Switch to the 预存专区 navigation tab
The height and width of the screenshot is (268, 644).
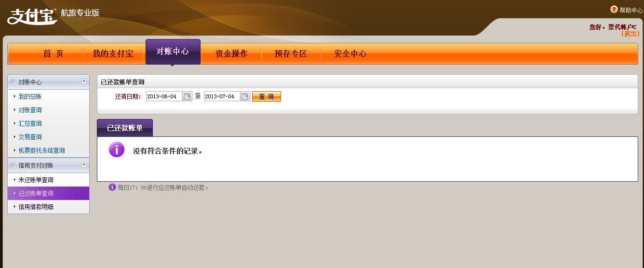point(291,54)
